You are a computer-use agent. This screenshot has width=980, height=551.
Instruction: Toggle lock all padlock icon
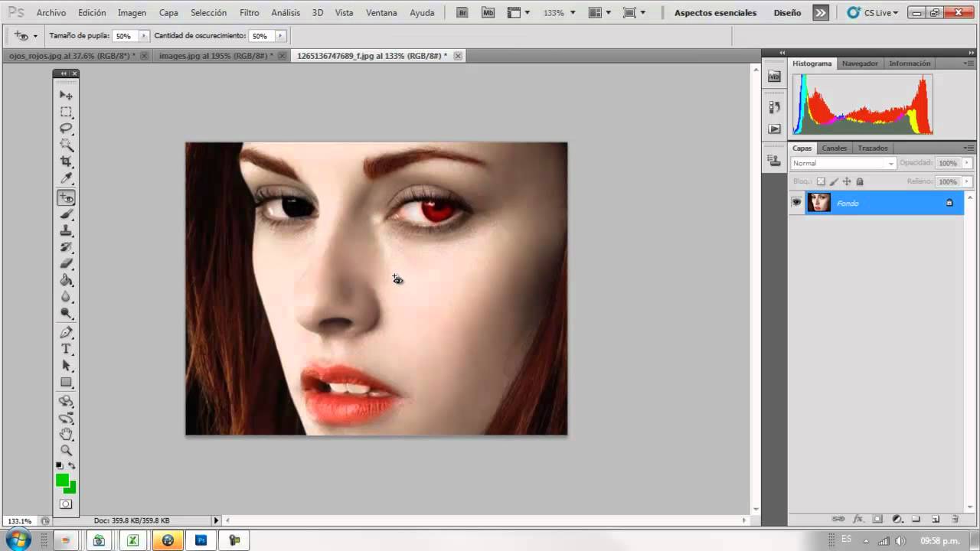[x=860, y=181]
